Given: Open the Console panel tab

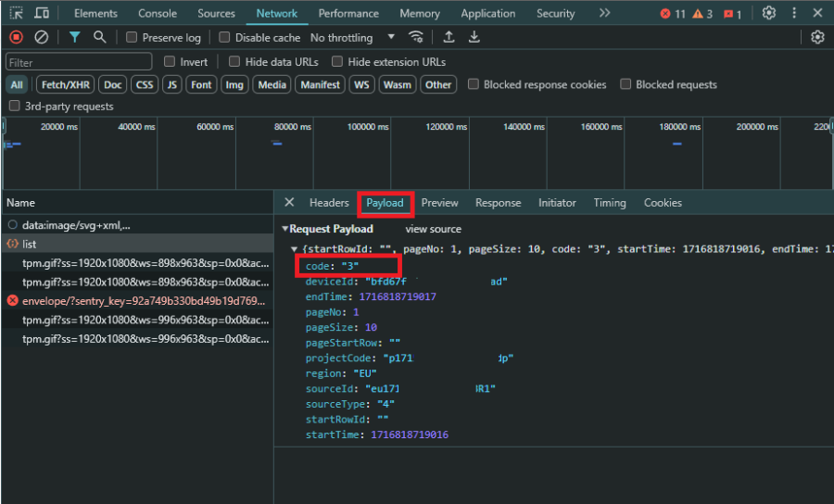Looking at the screenshot, I should pyautogui.click(x=158, y=14).
